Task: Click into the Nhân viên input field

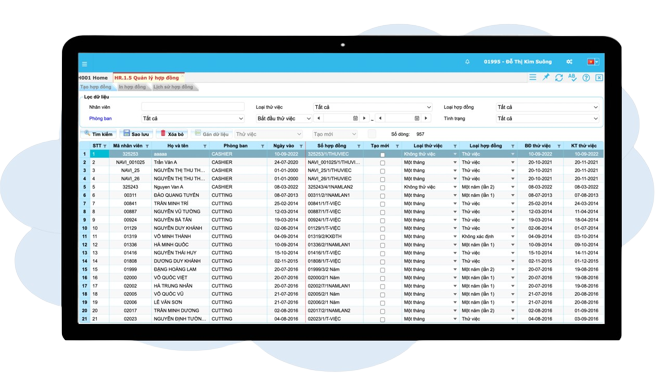Action: [193, 107]
